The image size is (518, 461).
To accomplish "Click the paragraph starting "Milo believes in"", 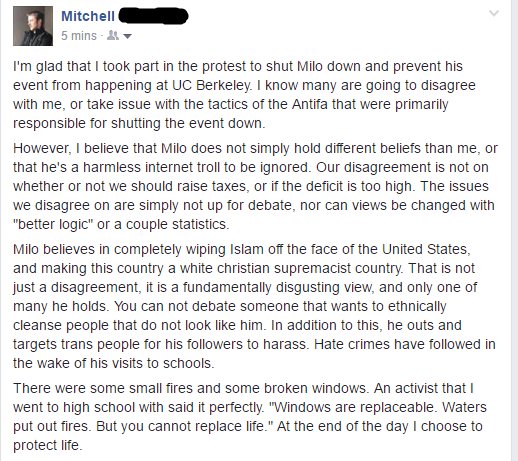I will [x=254, y=306].
